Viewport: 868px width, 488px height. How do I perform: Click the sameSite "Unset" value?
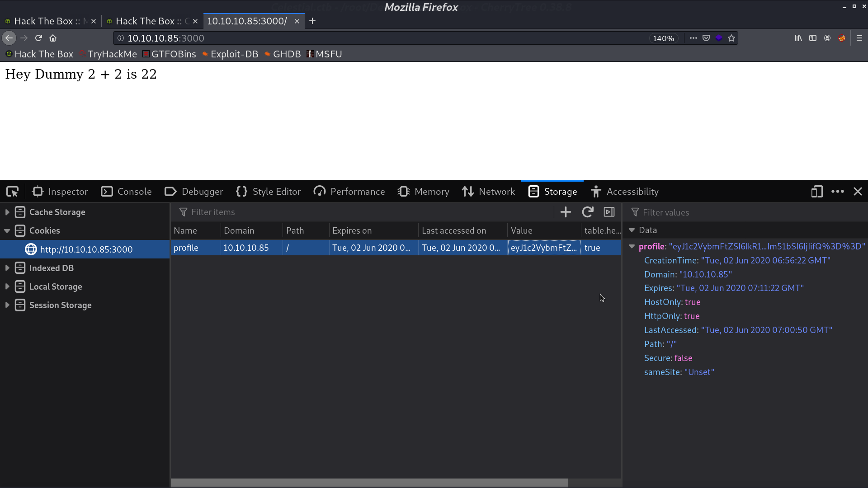[x=699, y=372]
